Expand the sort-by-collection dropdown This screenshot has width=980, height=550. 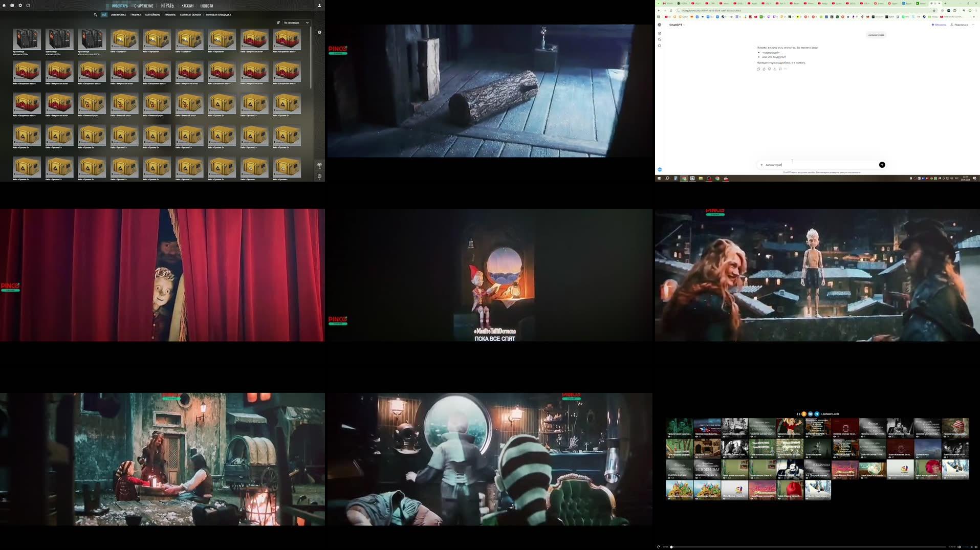(x=296, y=23)
